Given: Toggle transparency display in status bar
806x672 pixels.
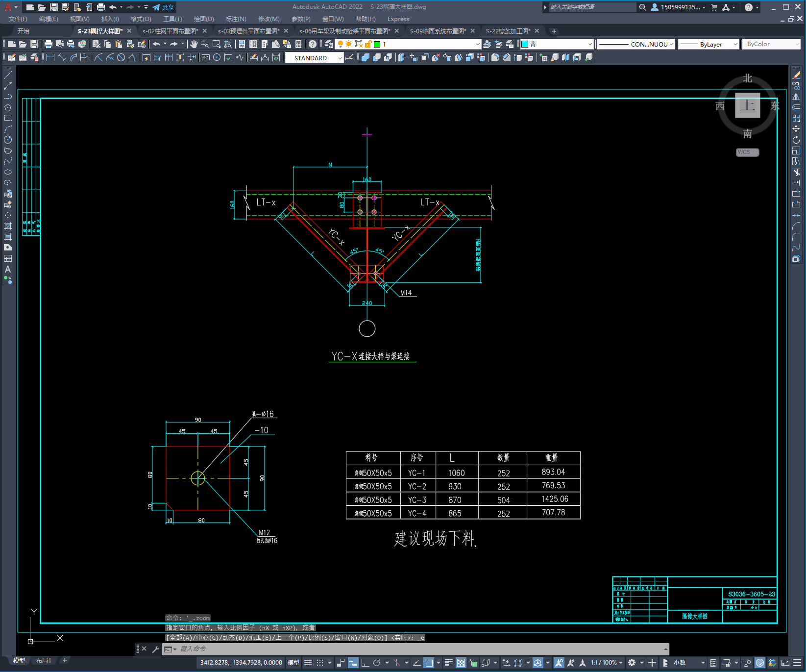Looking at the screenshot, I should tap(461, 663).
